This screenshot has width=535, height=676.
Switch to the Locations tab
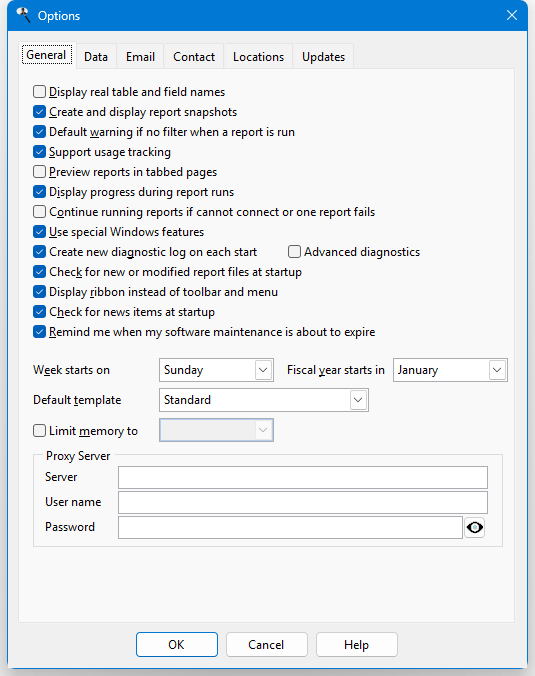[x=259, y=57]
